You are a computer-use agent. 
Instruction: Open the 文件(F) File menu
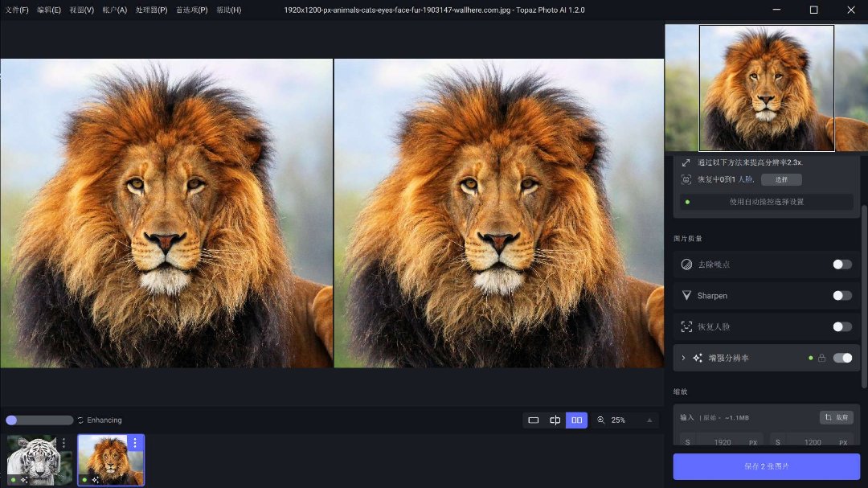pos(16,10)
